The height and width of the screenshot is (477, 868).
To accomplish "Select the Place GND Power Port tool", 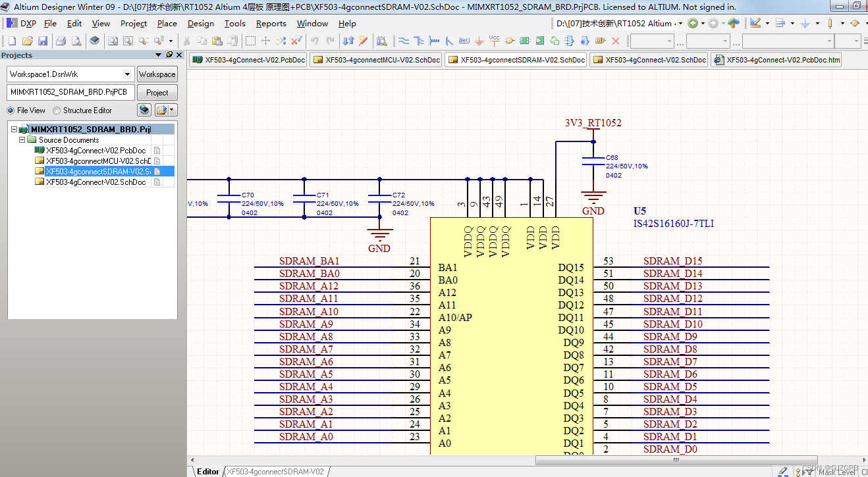I will tap(479, 40).
